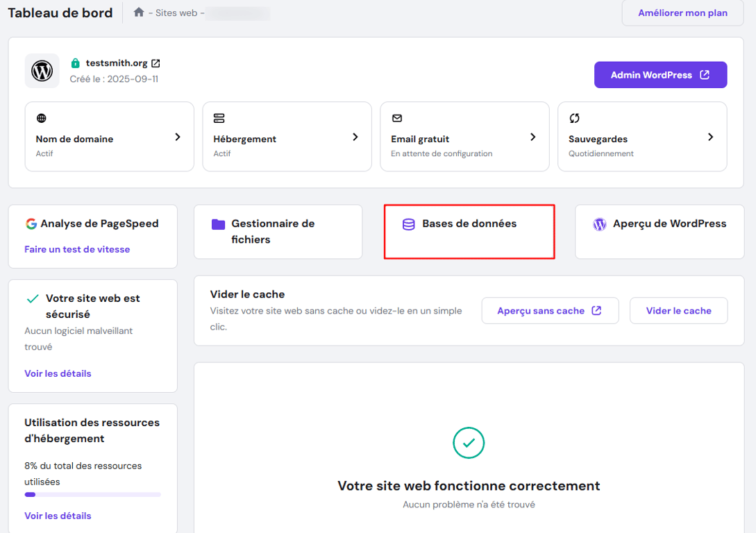Screen dimensions: 756x533
Task: Click the Google icon beside Analyse de PageSpeed
Action: pos(30,223)
